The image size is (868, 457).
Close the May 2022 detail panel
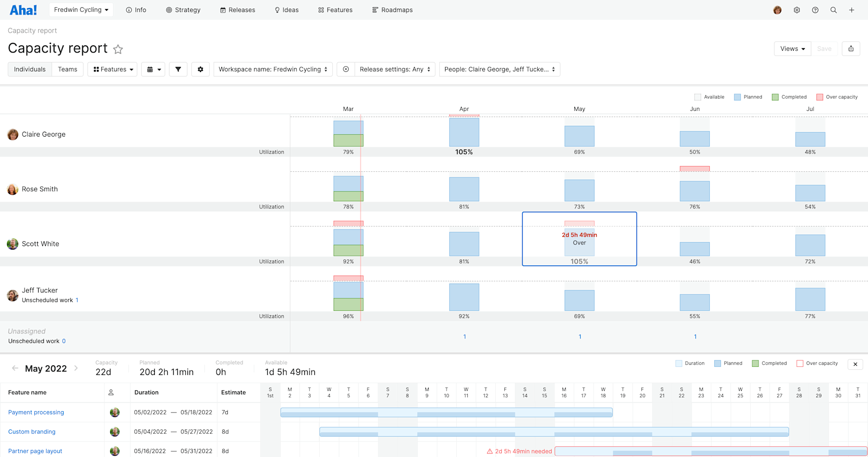click(855, 364)
